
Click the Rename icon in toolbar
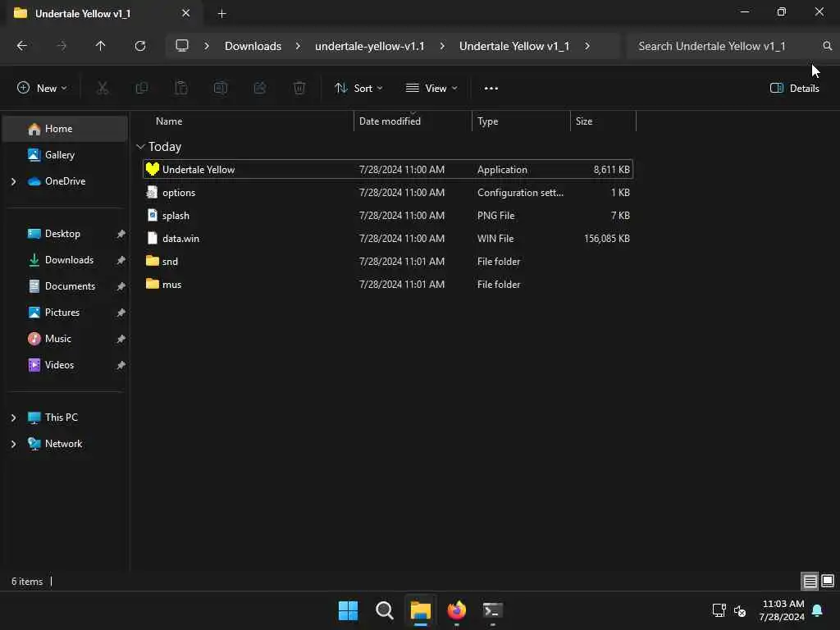coord(221,89)
